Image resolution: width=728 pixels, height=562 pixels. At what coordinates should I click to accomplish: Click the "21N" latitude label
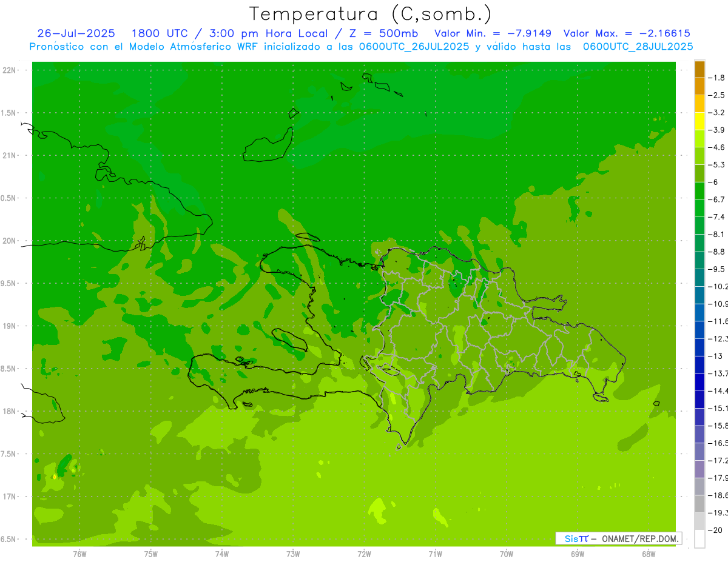[x=9, y=155]
